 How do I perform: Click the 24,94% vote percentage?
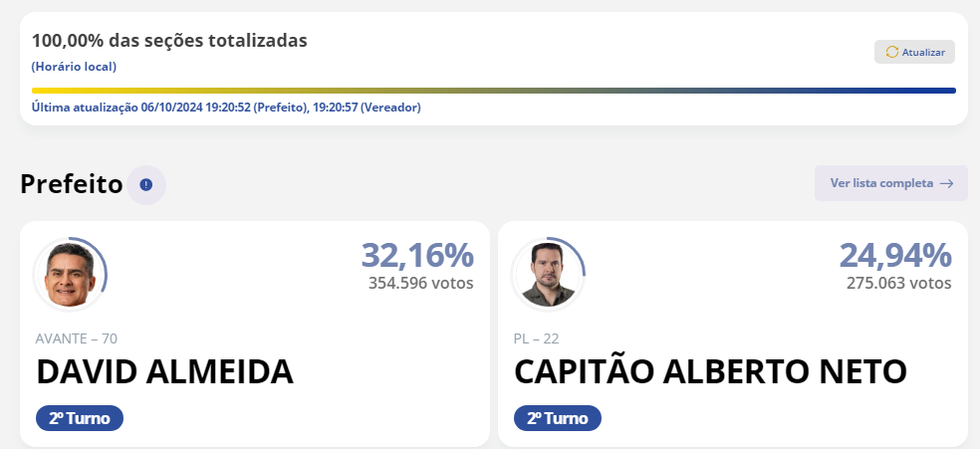(x=895, y=256)
